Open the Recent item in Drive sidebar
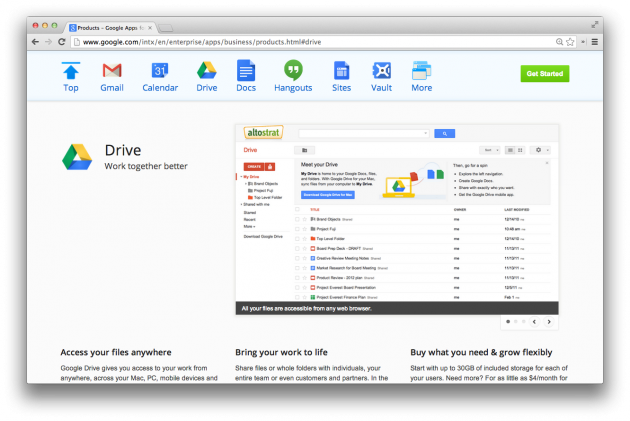 [250, 220]
